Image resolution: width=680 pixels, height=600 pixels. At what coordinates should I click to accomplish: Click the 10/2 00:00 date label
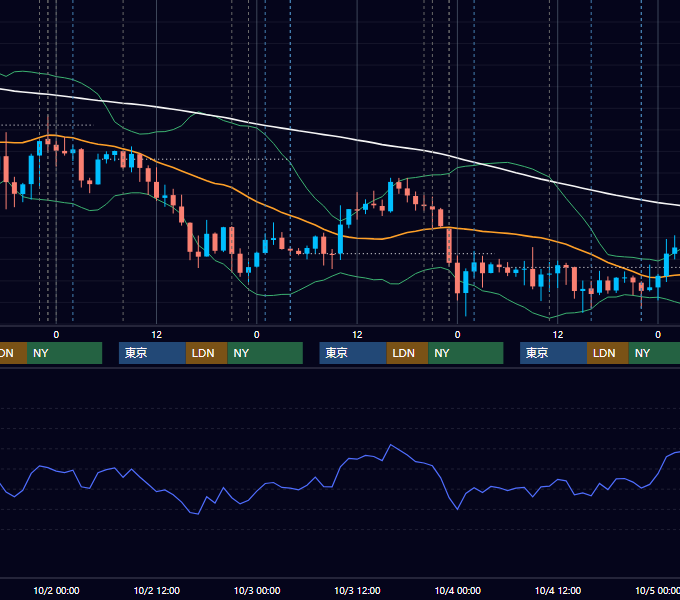(x=56, y=590)
